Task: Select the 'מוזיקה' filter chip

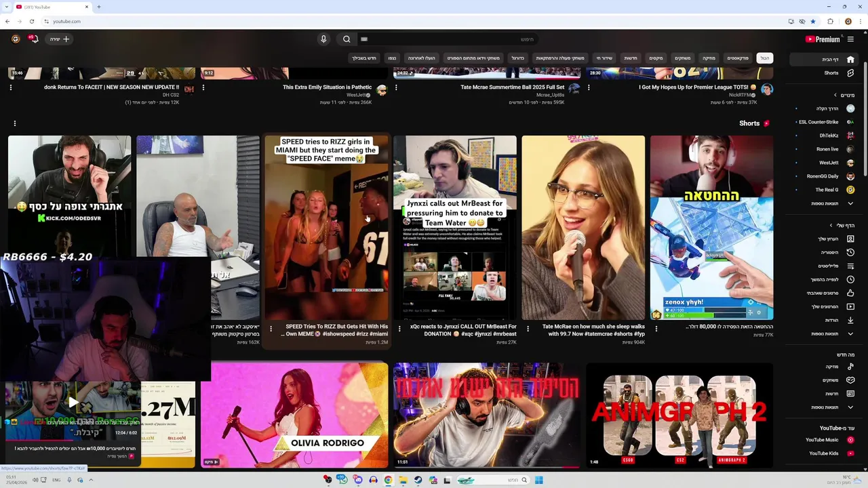Action: pyautogui.click(x=709, y=58)
